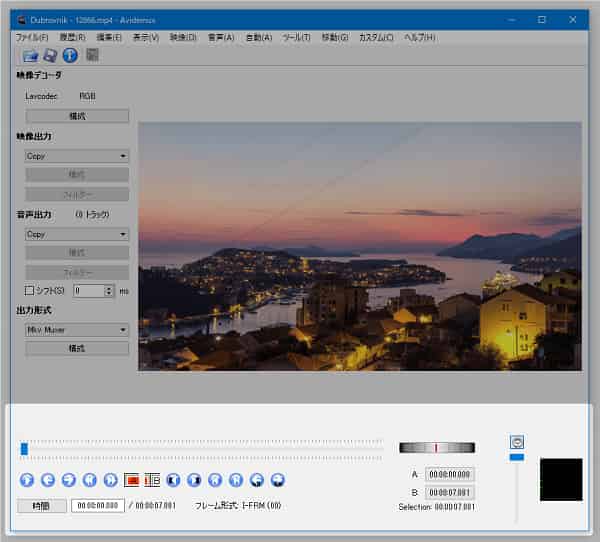The image size is (600, 542).
Task: Click the audio volume slider handle
Action: [x=516, y=457]
